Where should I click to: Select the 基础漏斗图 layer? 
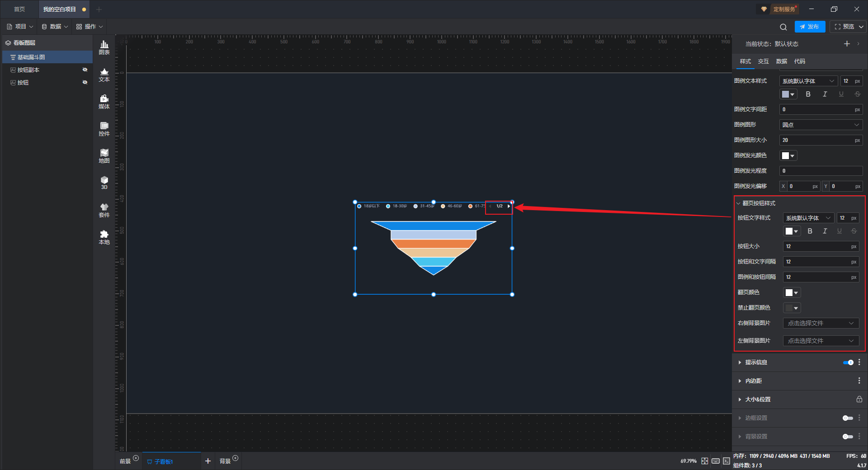[x=47, y=57]
